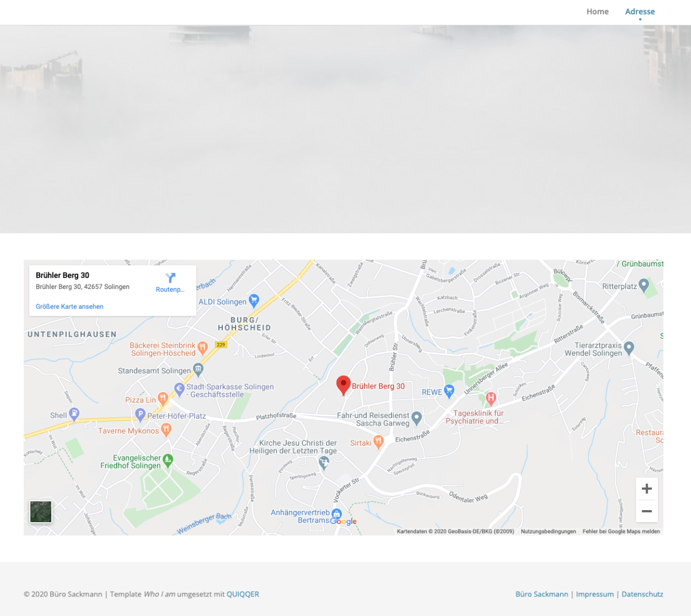
Task: Select the Sirtaki restaurant marker
Action: tap(378, 442)
